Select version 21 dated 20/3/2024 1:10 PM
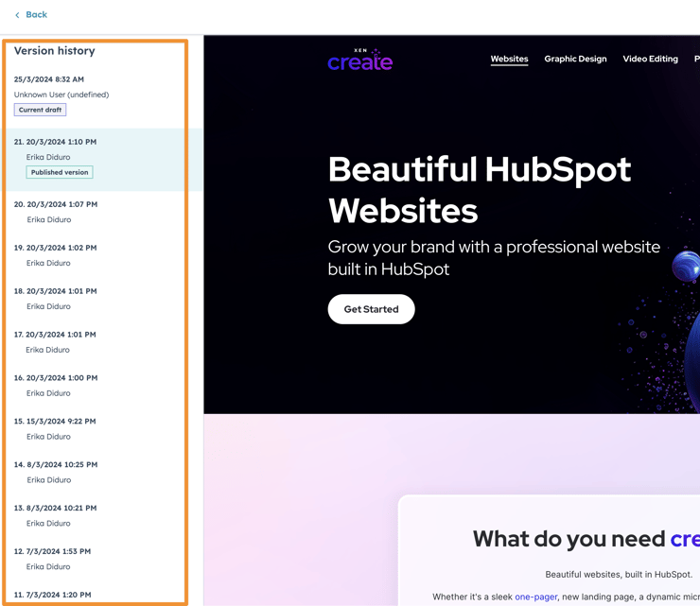The image size is (700, 606). pos(55,142)
